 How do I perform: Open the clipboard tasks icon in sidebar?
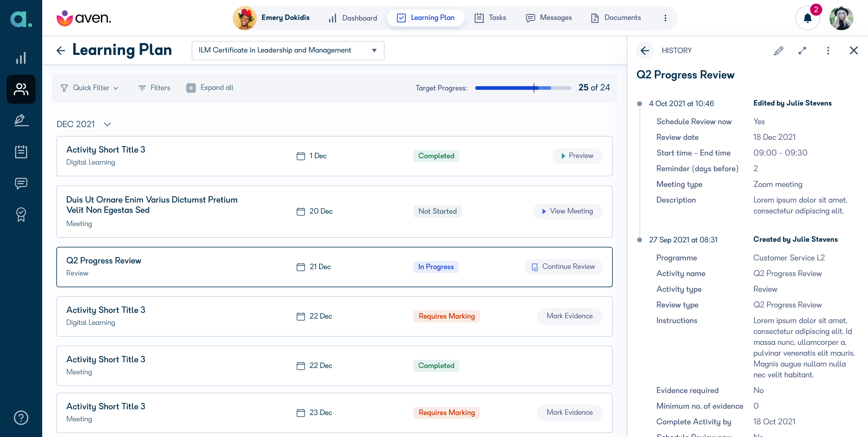click(x=21, y=152)
